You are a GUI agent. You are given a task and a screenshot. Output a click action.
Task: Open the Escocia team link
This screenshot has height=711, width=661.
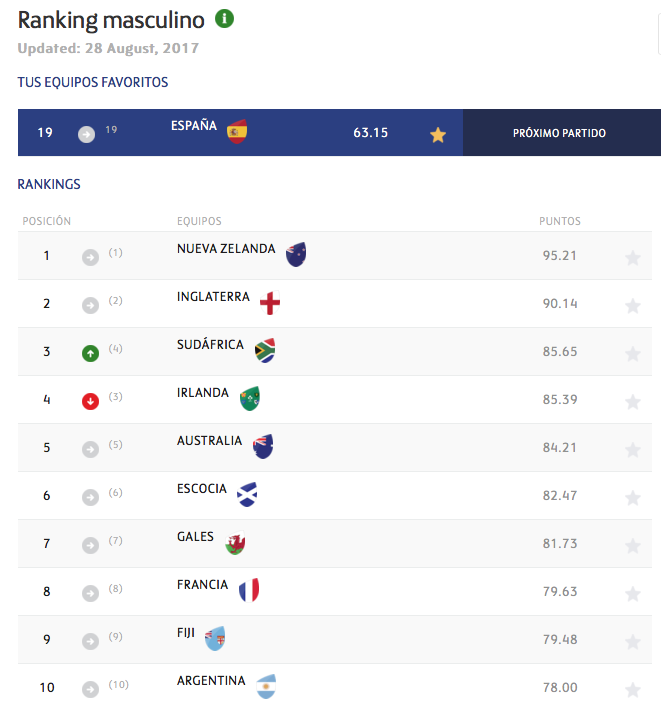pyautogui.click(x=202, y=489)
